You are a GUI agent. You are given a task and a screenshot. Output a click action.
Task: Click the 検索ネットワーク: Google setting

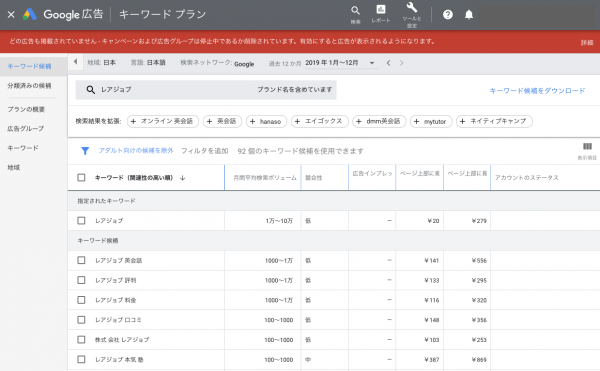tap(217, 63)
